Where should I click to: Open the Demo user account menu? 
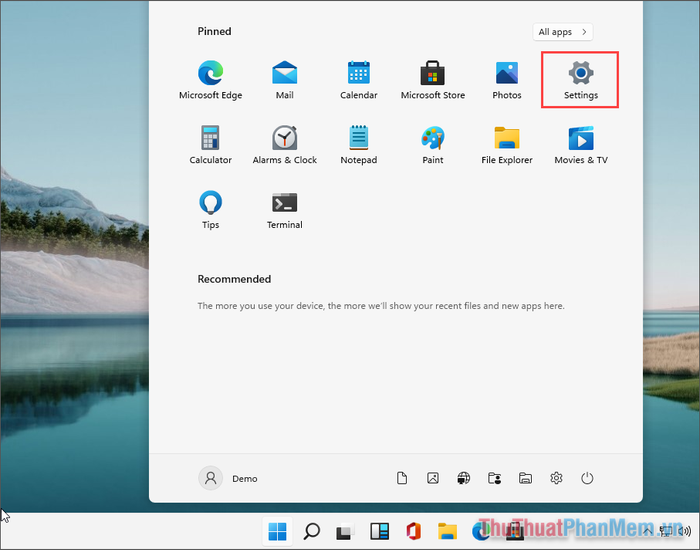pos(228,479)
